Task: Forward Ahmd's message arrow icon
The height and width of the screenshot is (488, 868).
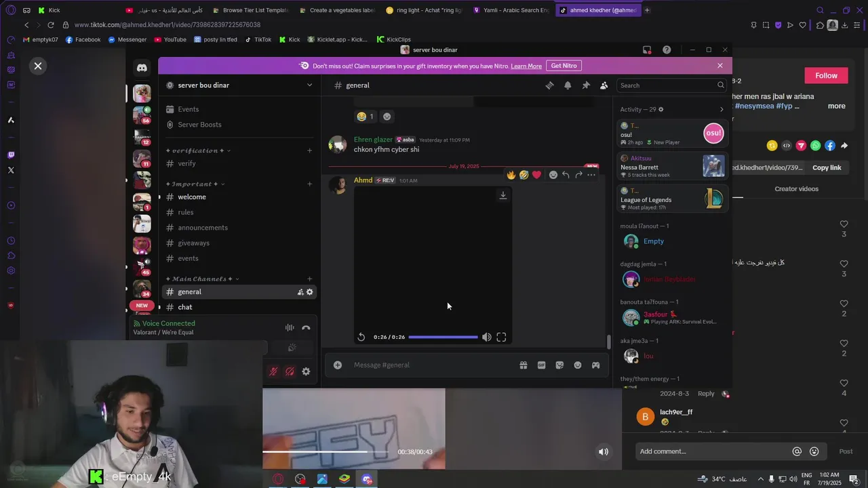Action: [x=578, y=175]
